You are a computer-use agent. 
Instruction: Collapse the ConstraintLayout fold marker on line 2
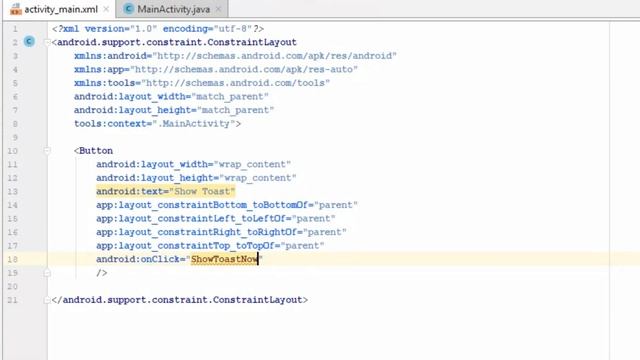(47, 42)
